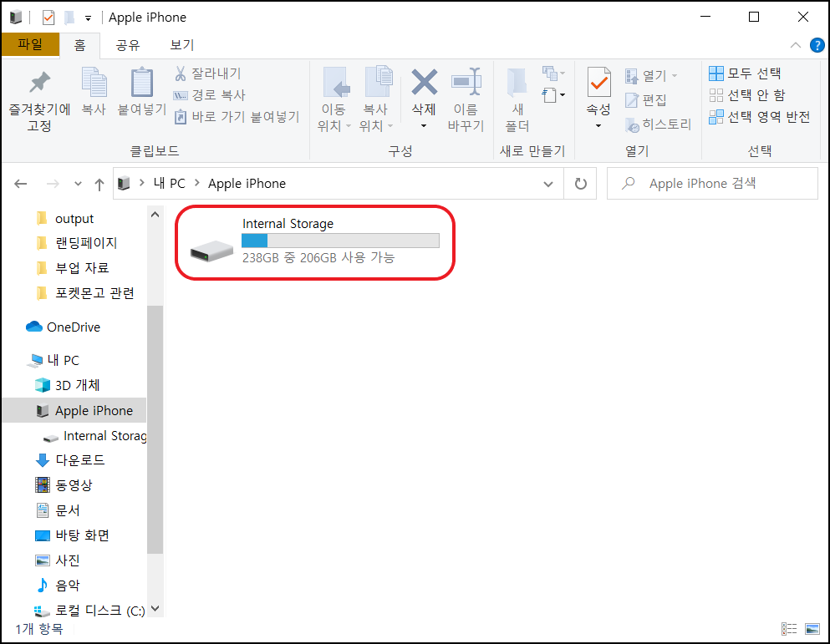Screen dimensions: 830x644
Task: Expand address bar history dropdown
Action: (547, 184)
